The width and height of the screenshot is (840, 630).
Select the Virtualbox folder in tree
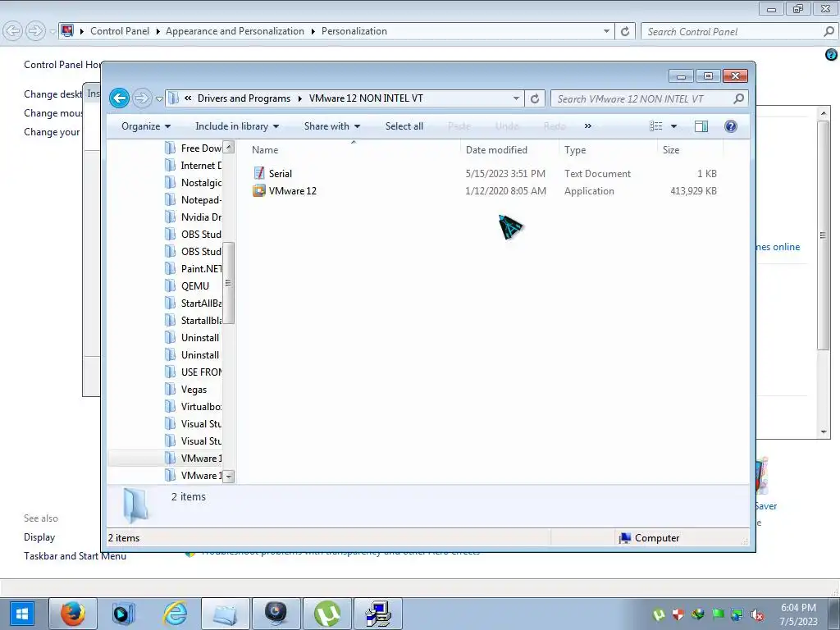click(201, 407)
